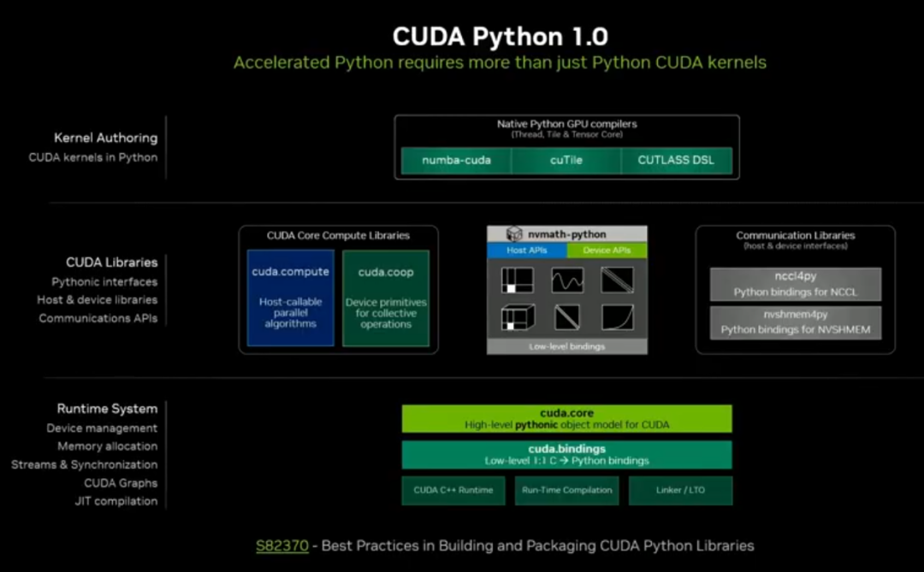Click "Native Python GPU compilers" label
The image size is (924, 572).
(x=567, y=124)
